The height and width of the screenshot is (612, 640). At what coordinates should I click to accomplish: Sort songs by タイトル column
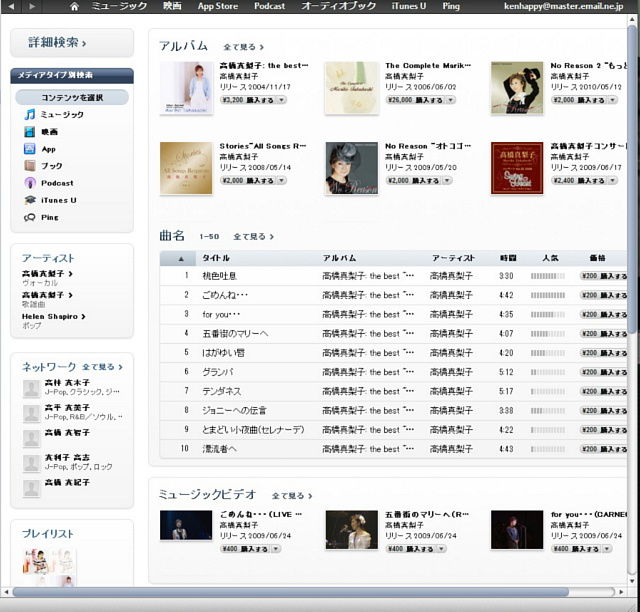[216, 258]
